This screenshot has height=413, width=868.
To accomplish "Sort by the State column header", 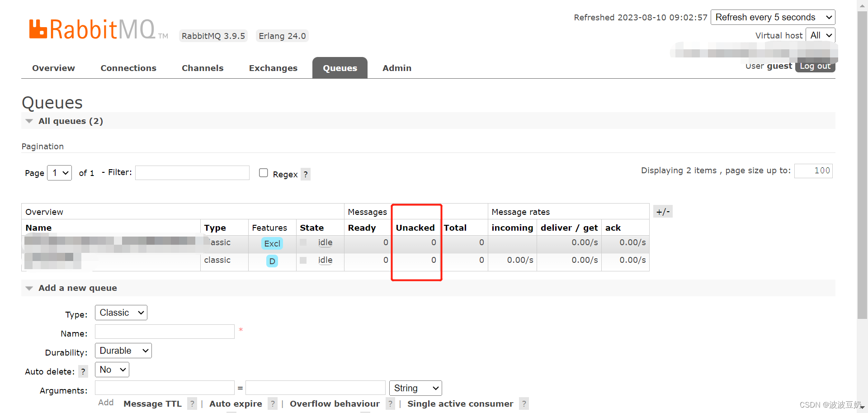I will [x=311, y=228].
